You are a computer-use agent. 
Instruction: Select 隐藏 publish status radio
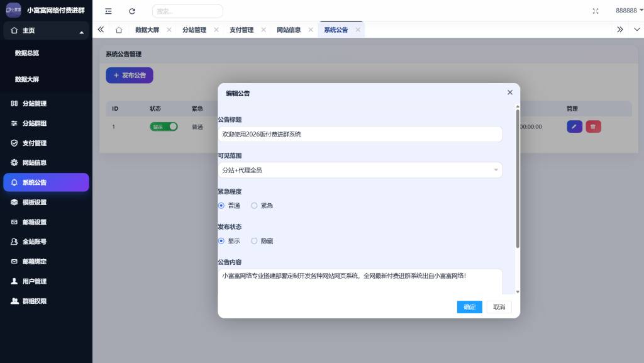coord(254,240)
